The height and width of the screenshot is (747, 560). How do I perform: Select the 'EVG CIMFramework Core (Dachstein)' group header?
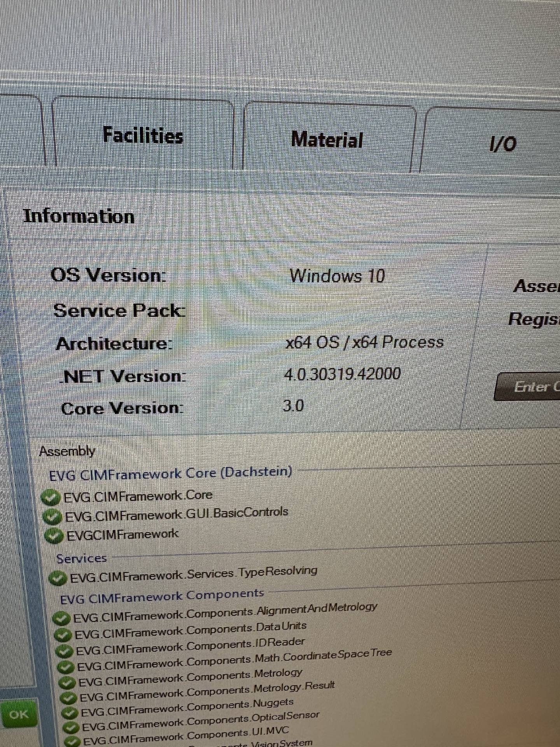click(x=171, y=473)
